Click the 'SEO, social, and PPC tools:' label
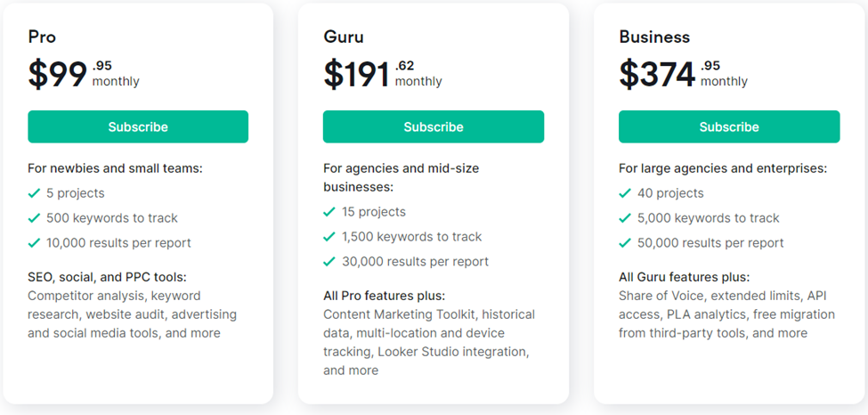This screenshot has height=415, width=868. point(107,277)
